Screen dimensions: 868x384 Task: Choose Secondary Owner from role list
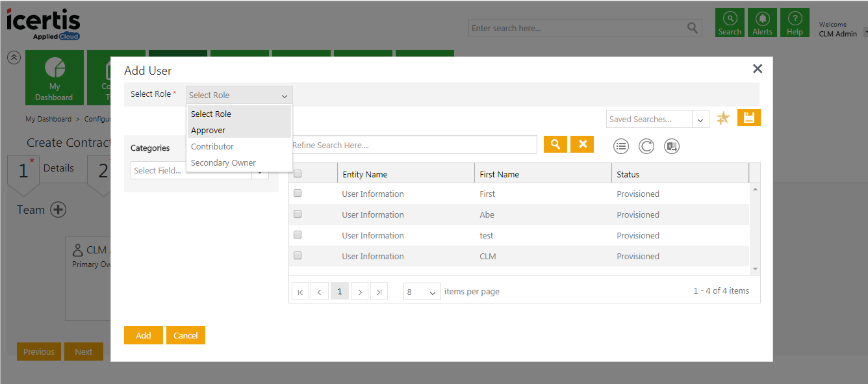coord(239,162)
